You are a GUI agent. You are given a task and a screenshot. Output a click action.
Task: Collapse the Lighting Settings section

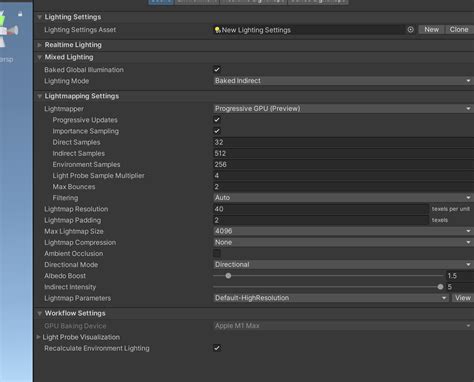pos(40,17)
